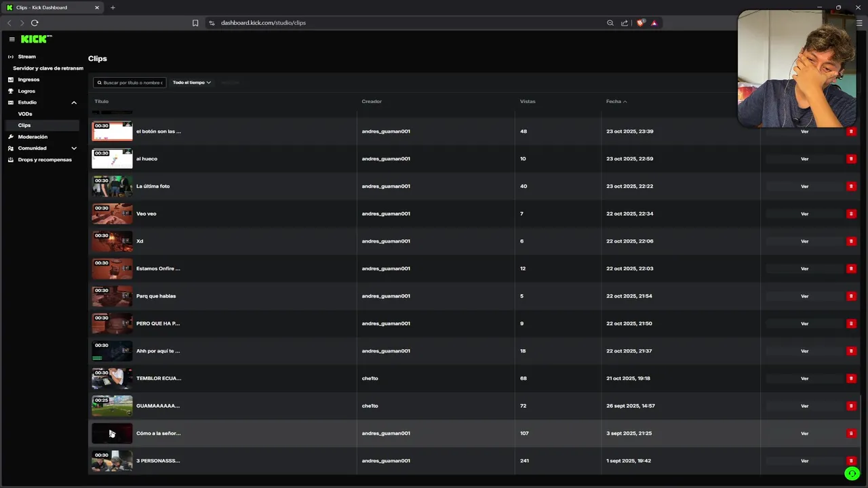Click "Ver" for the "Veo veo" clip
The width and height of the screenshot is (868, 488).
point(804,214)
